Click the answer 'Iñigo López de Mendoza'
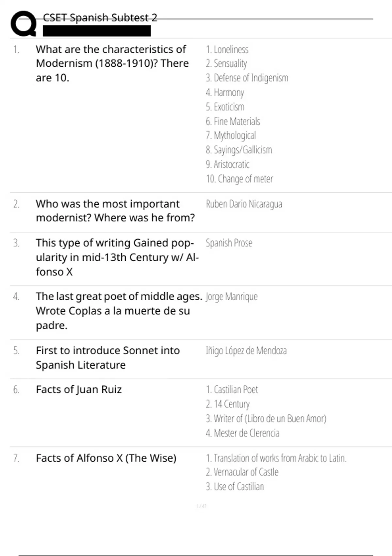The height and width of the screenshot is (556, 392). coord(246,351)
